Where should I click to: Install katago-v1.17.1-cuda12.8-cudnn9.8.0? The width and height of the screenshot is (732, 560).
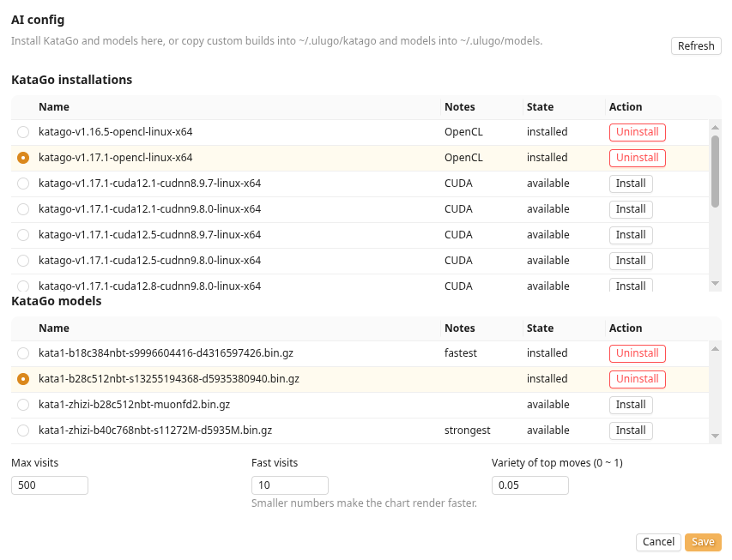pos(631,285)
